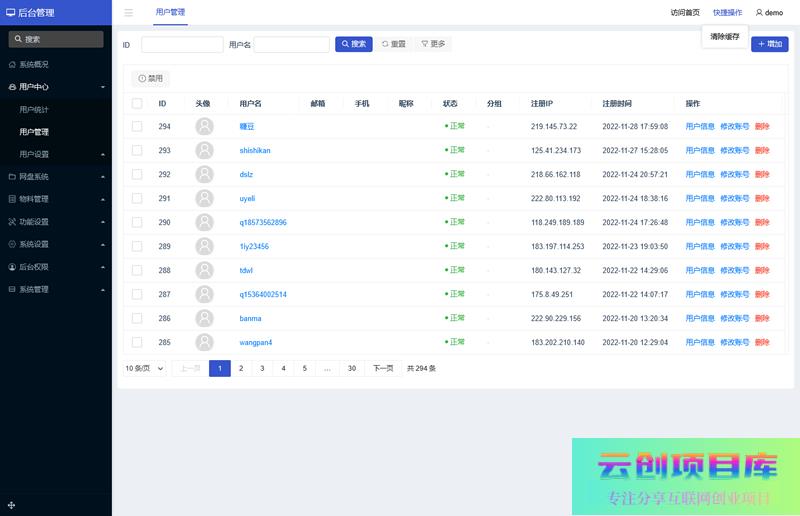Viewport: 800px width, 516px height.
Task: Go to 访问首页 link
Action: tap(685, 13)
